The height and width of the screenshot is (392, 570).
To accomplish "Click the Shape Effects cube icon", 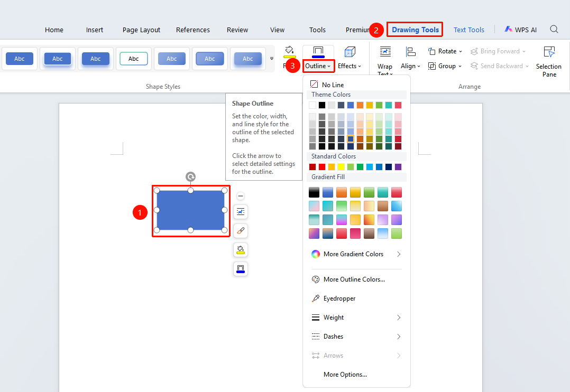I will coord(350,52).
